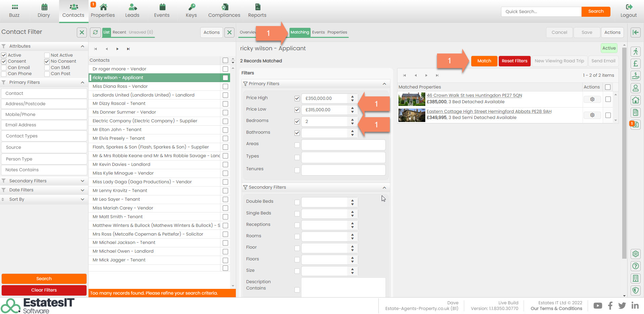
Task: Collapse the right sidebar arrow icon
Action: click(635, 32)
